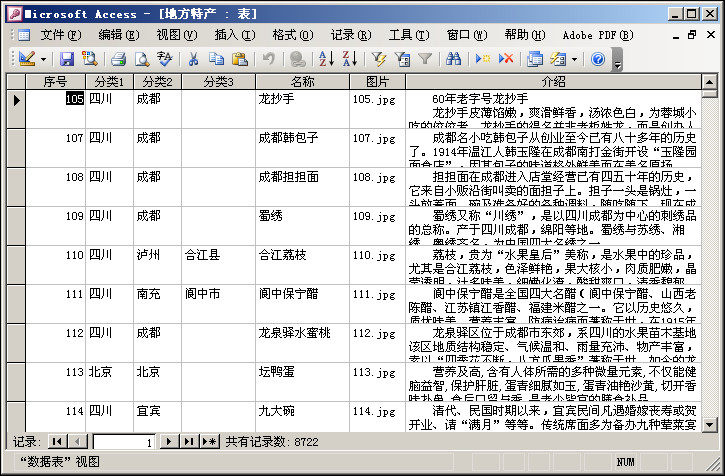The width and height of the screenshot is (725, 476).
Task: Sort Ascending A-Z icon
Action: click(326, 59)
